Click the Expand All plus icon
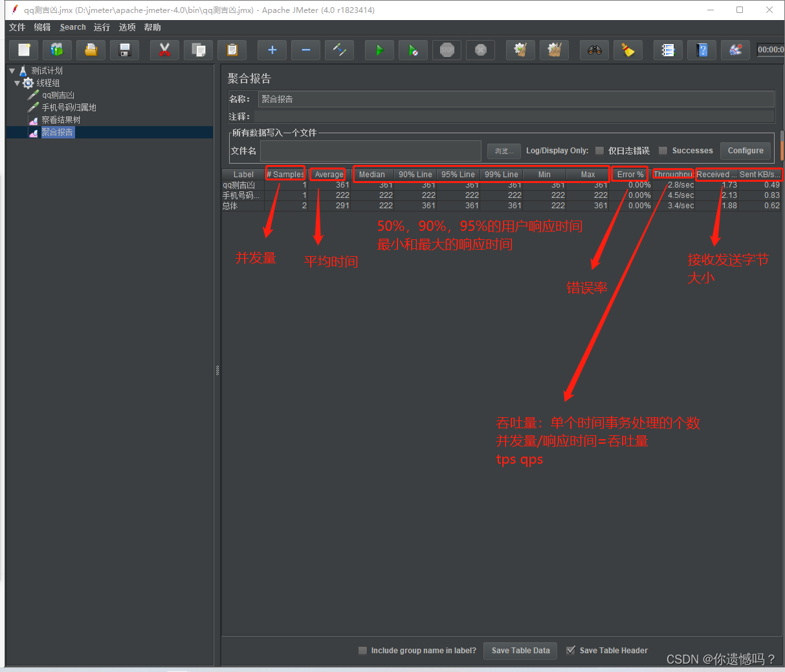 272,50
